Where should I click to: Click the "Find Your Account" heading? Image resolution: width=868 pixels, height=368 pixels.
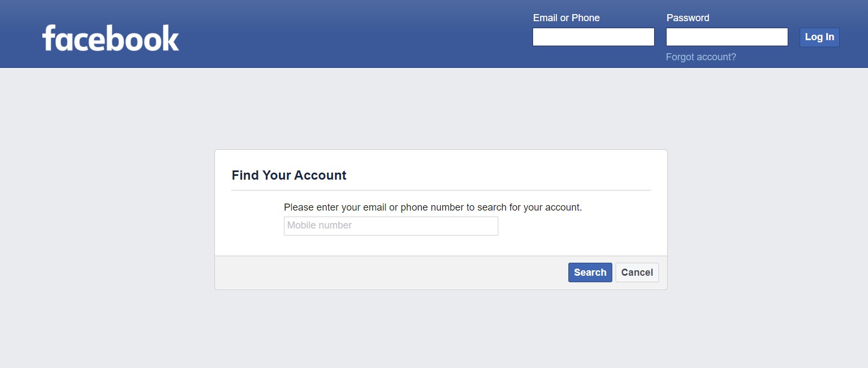289,175
